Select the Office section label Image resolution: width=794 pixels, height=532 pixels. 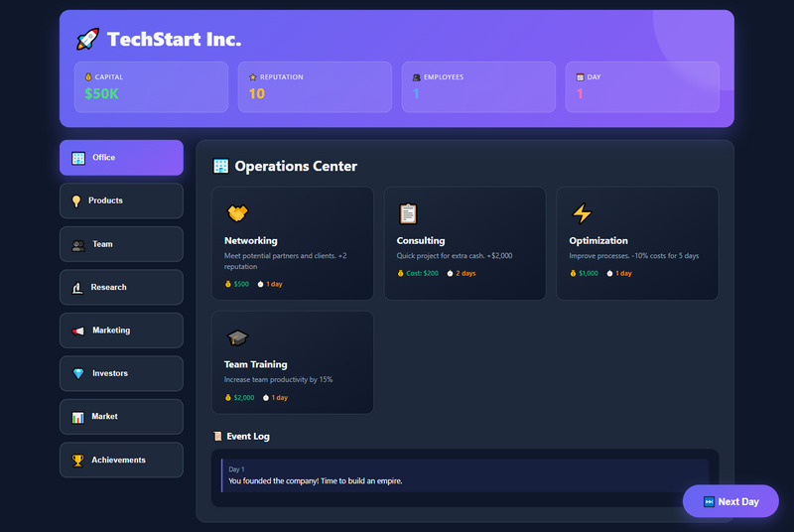click(104, 158)
